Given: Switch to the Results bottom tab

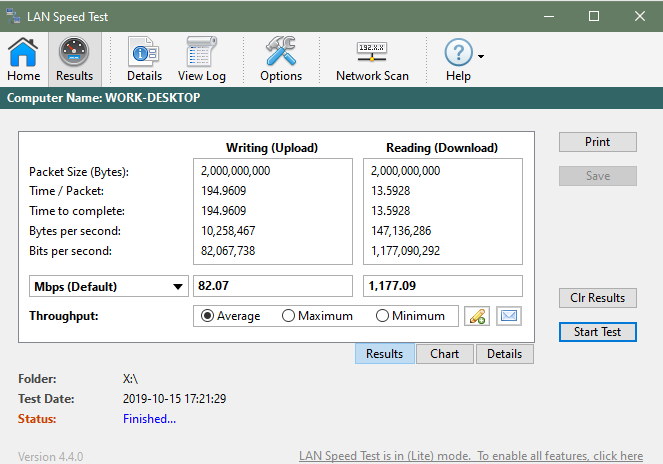Looking at the screenshot, I should point(384,354).
